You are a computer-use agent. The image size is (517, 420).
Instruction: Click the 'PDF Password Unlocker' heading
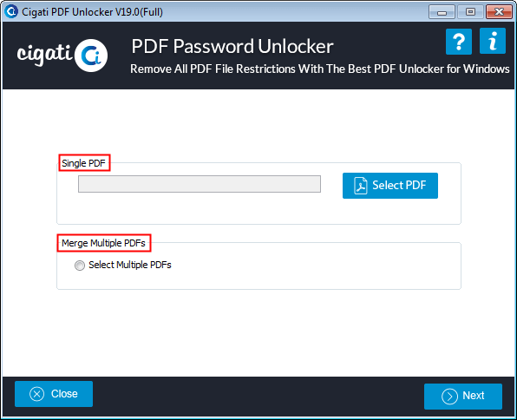232,46
